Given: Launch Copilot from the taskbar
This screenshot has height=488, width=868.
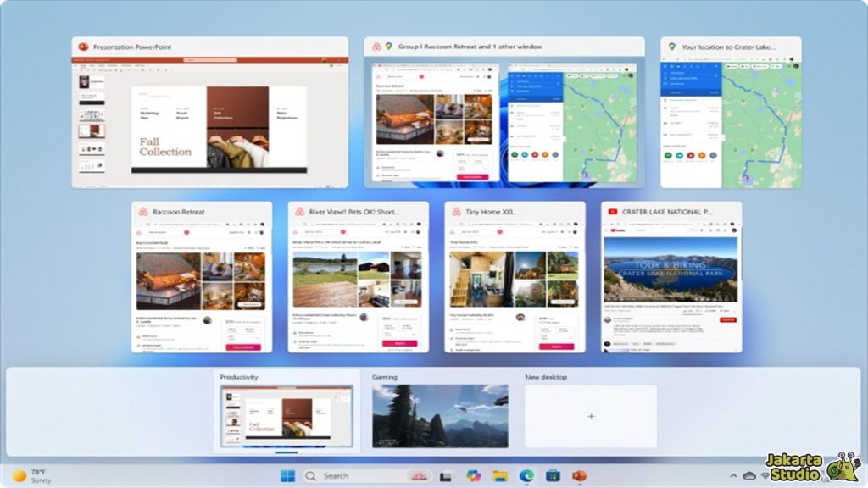Looking at the screenshot, I should 473,476.
